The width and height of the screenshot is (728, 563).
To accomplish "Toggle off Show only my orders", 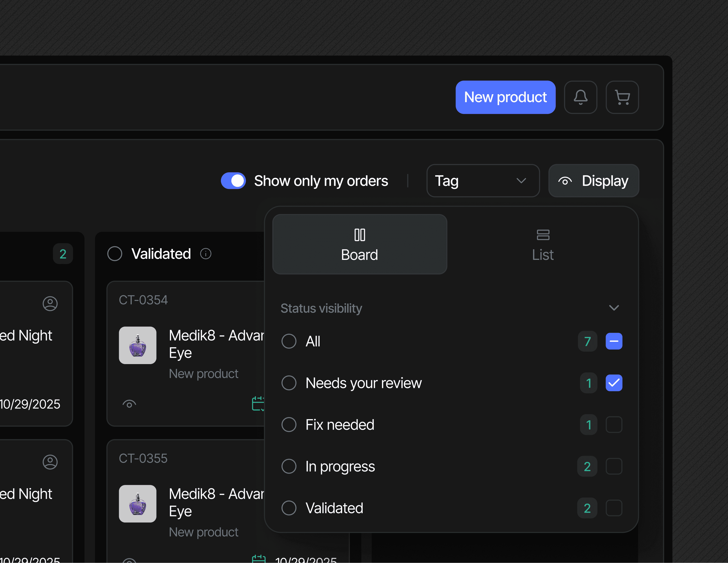I will tap(233, 181).
